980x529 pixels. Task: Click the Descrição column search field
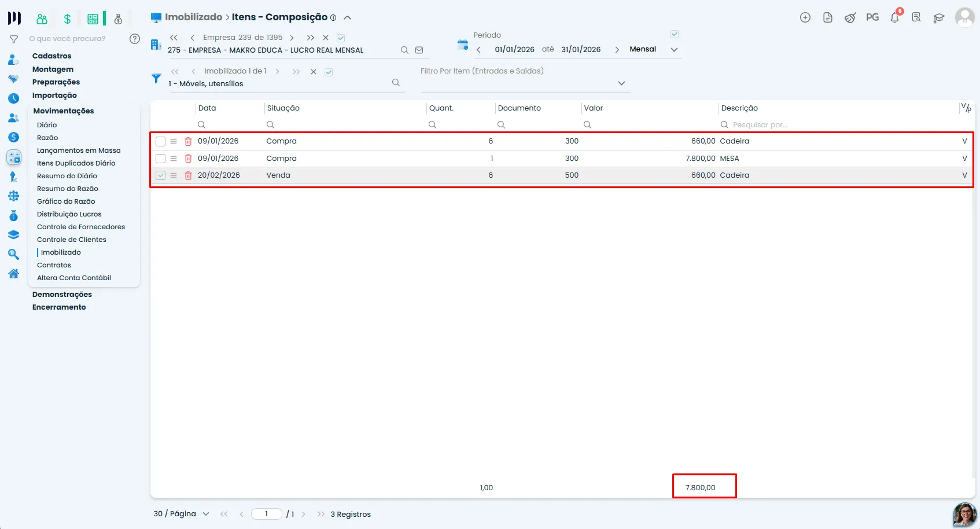(838, 125)
